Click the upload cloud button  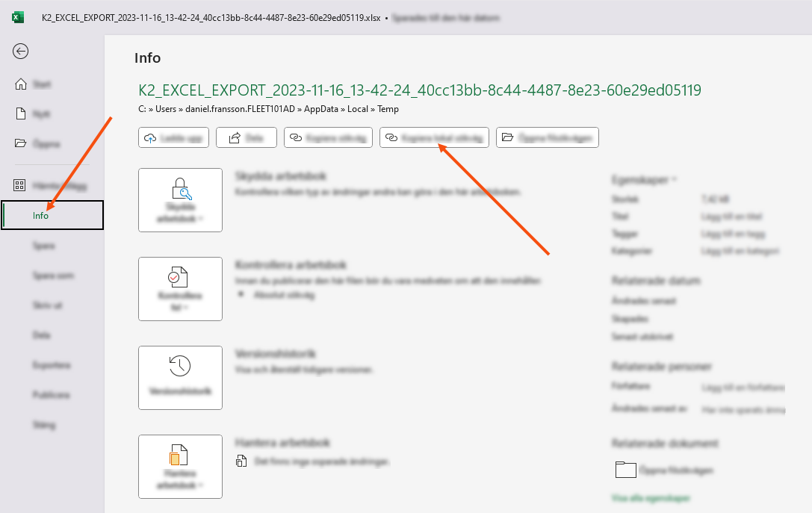pos(173,137)
